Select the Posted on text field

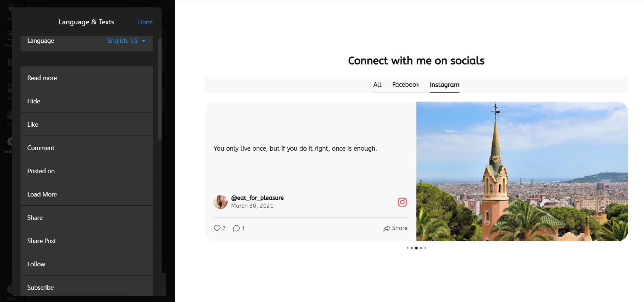tap(86, 171)
